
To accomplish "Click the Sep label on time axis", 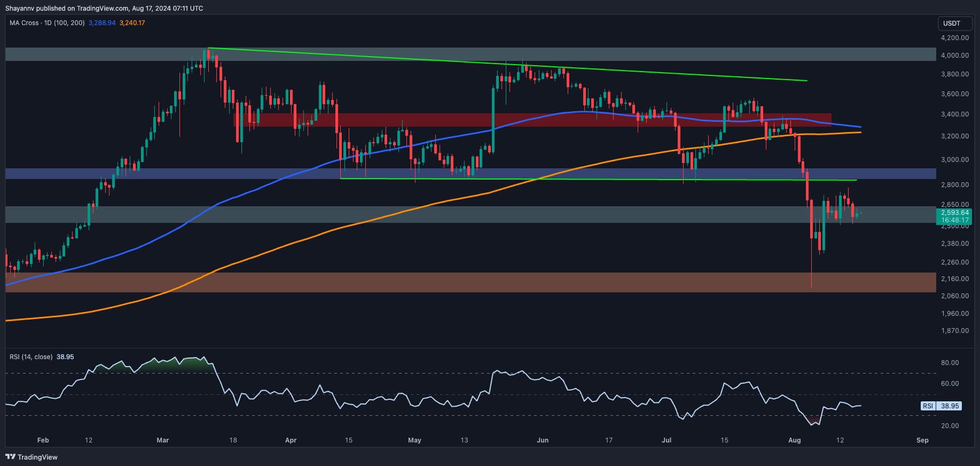I will [922, 440].
